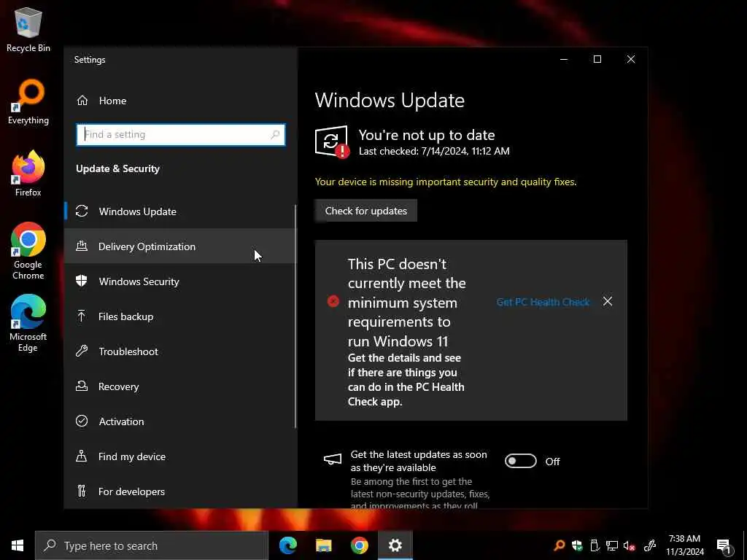Select the Firefox desktop shortcut
The height and width of the screenshot is (560, 747).
pyautogui.click(x=28, y=174)
